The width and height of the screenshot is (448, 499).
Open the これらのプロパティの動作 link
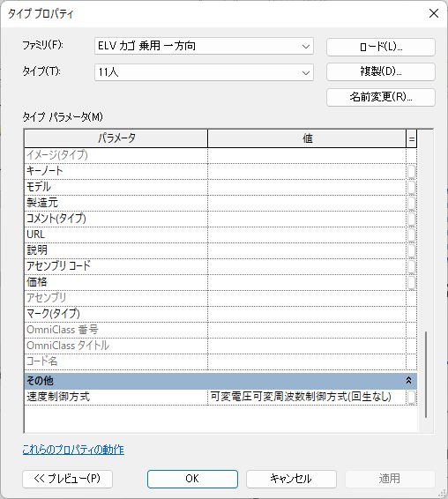73,450
